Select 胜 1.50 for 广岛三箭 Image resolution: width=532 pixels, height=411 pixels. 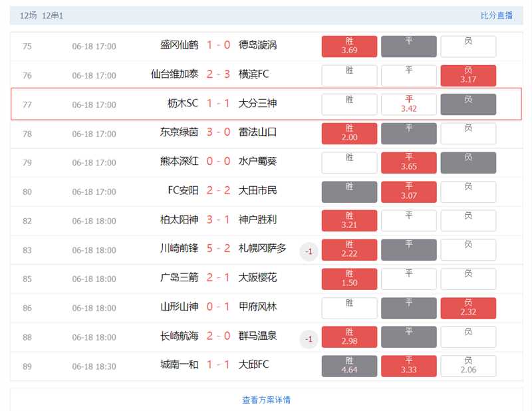[x=349, y=279]
